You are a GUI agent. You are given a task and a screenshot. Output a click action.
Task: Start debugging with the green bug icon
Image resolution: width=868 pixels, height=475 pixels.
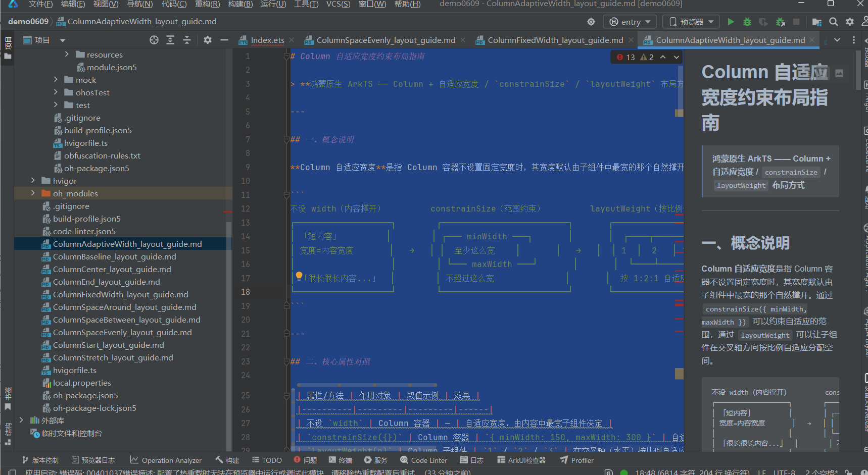747,22
